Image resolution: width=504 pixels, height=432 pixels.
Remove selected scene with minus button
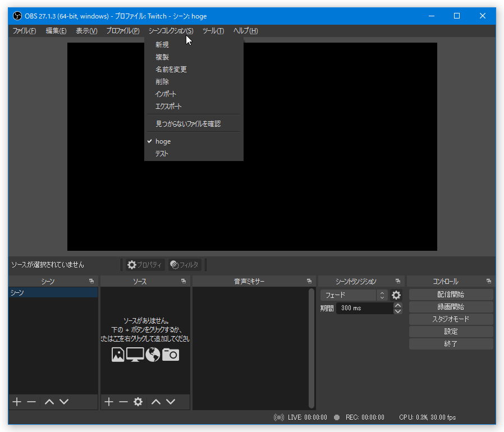click(31, 402)
